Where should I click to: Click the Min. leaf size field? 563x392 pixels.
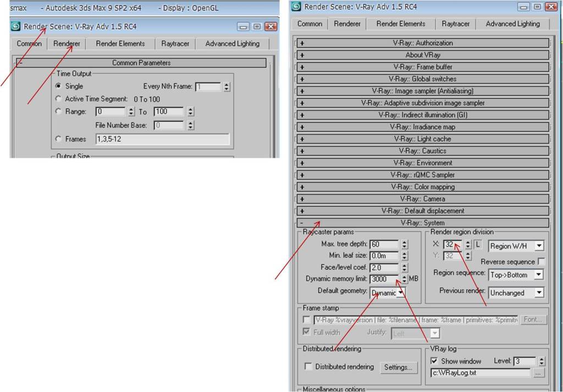[384, 256]
